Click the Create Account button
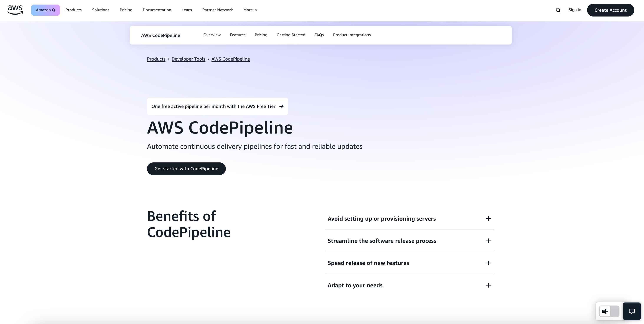Image resolution: width=644 pixels, height=324 pixels. tap(610, 10)
